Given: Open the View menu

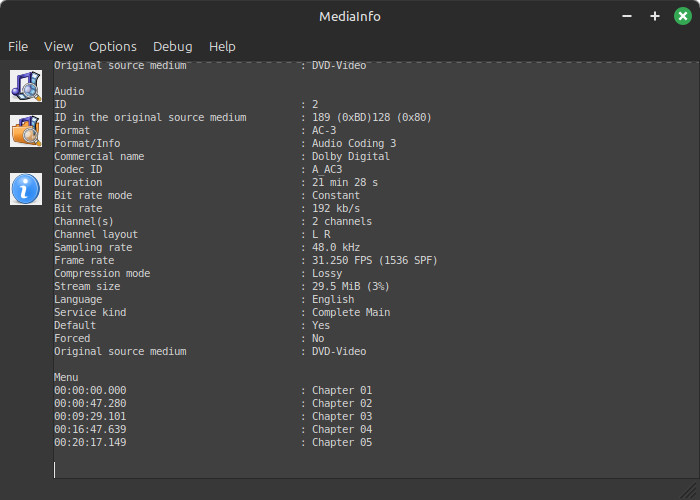Looking at the screenshot, I should pyautogui.click(x=59, y=46).
